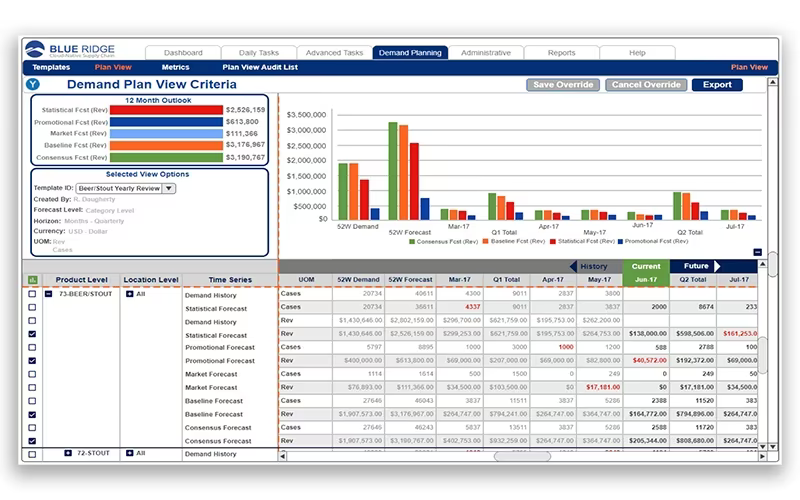The height and width of the screenshot is (500, 800).
Task: Select the legend square for Promotional Fcst (Rev)
Action: 620,241
